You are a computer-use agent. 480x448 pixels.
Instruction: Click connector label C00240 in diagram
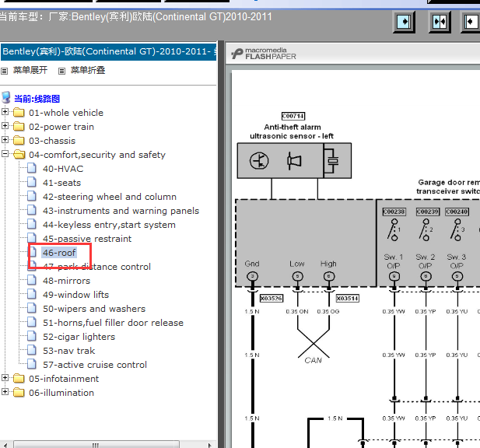[x=457, y=212]
